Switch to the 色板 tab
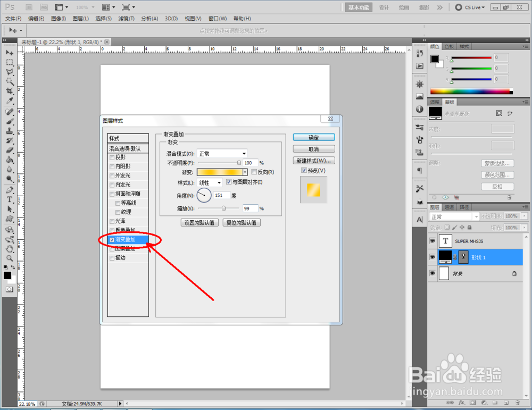Screen dimensions: 532x410 (x=449, y=46)
